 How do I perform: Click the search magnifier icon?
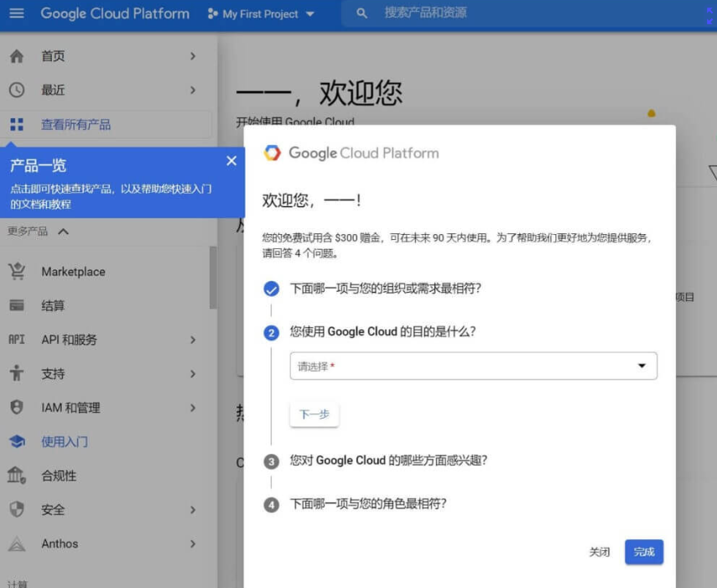click(361, 13)
